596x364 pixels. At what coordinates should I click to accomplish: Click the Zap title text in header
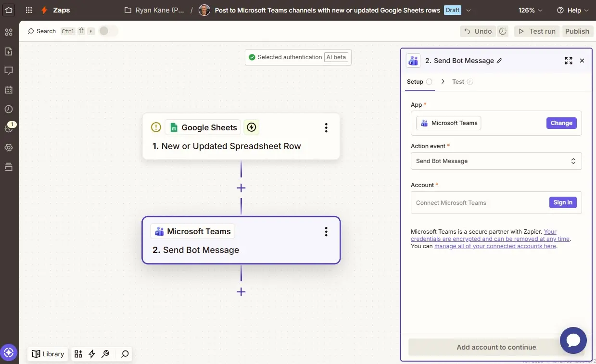point(327,10)
